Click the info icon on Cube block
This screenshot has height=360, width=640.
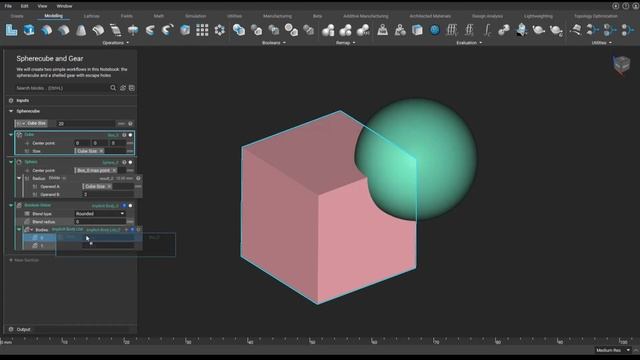pos(124,135)
